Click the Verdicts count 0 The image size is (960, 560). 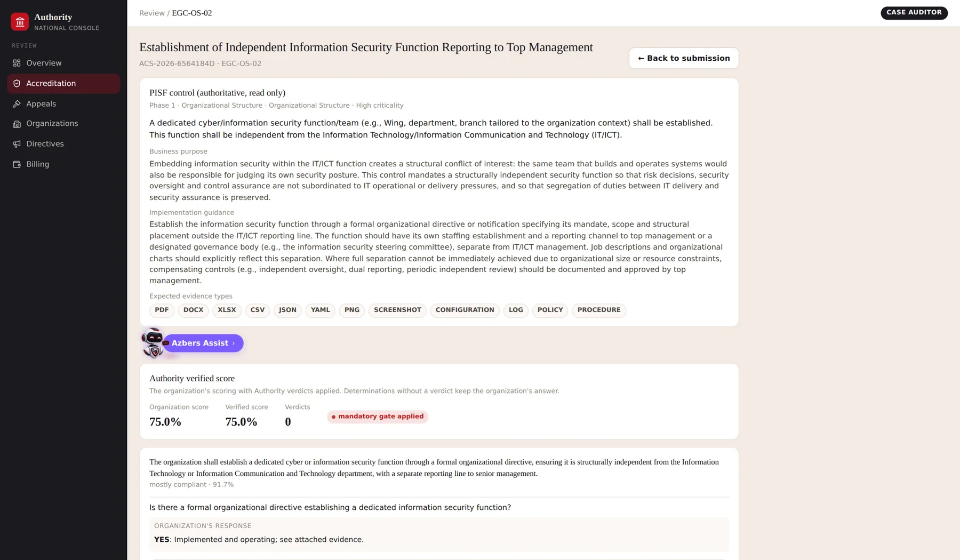pyautogui.click(x=288, y=422)
